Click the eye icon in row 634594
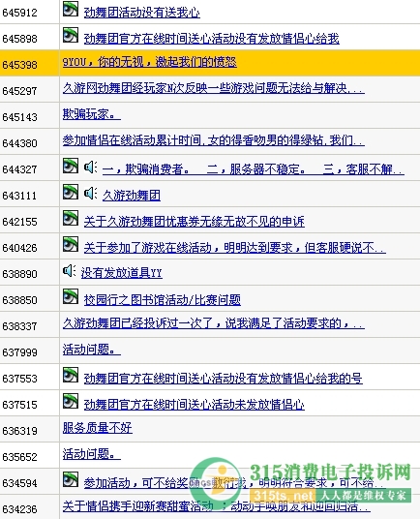Viewport: 420px width, 519px height. coord(71,479)
